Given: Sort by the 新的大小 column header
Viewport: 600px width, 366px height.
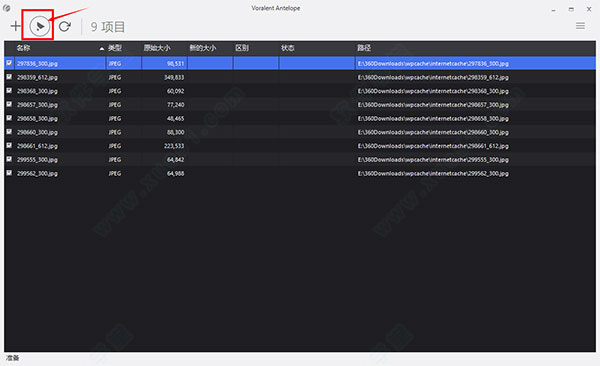Looking at the screenshot, I should [203, 48].
